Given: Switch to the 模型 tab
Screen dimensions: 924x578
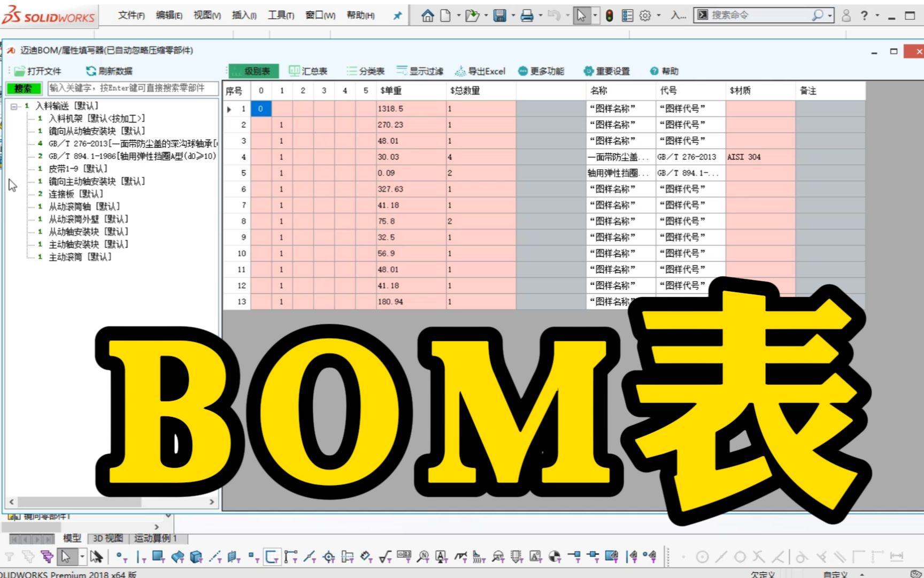Looking at the screenshot, I should coord(72,538).
